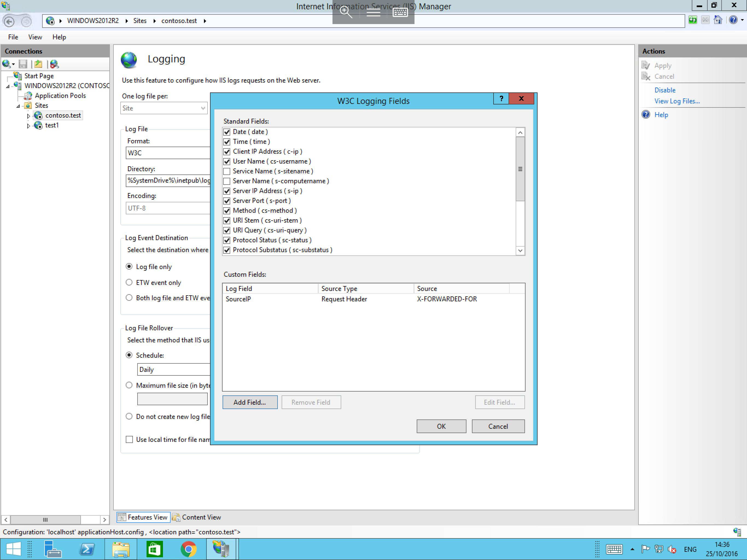The width and height of the screenshot is (747, 560).
Task: Click the green Refresh page icon
Action: (692, 20)
